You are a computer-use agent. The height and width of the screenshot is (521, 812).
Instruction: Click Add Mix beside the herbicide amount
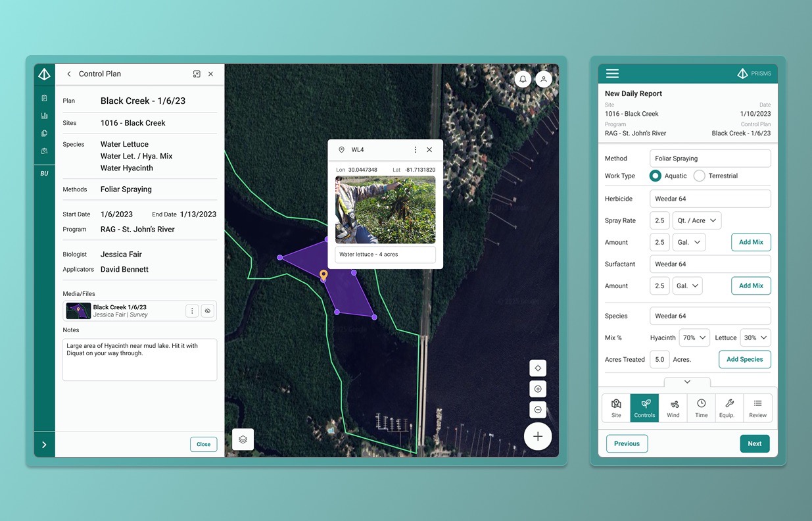click(x=751, y=242)
